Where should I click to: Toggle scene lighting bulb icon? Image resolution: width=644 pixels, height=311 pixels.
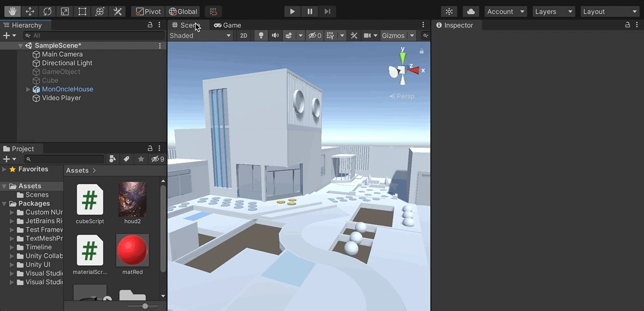(x=261, y=35)
